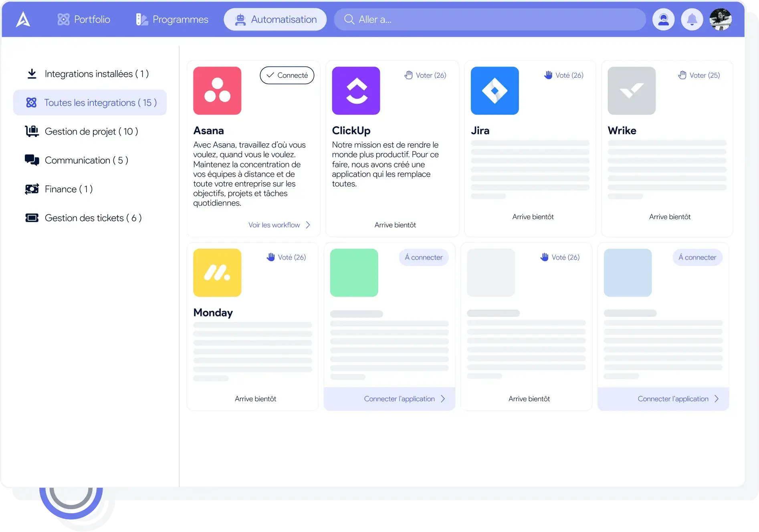759x532 pixels.
Task: Click 'Arrive bientôt' on the ClickUp card
Action: click(x=395, y=225)
